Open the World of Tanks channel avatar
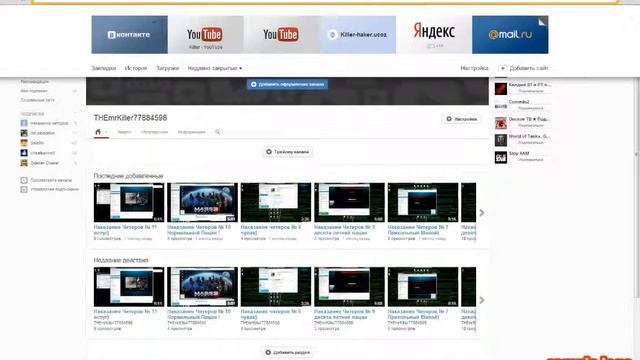 (501, 140)
